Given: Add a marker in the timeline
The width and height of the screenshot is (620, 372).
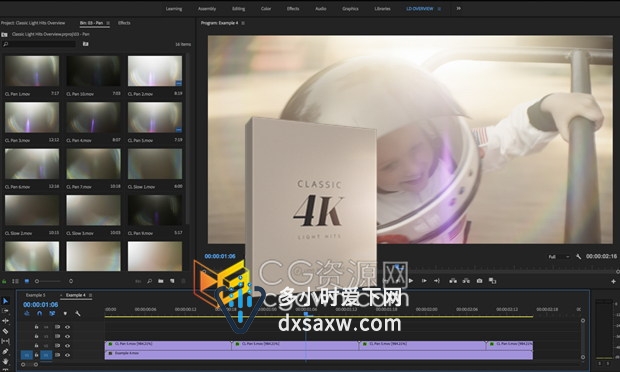Looking at the screenshot, I should [x=65, y=313].
